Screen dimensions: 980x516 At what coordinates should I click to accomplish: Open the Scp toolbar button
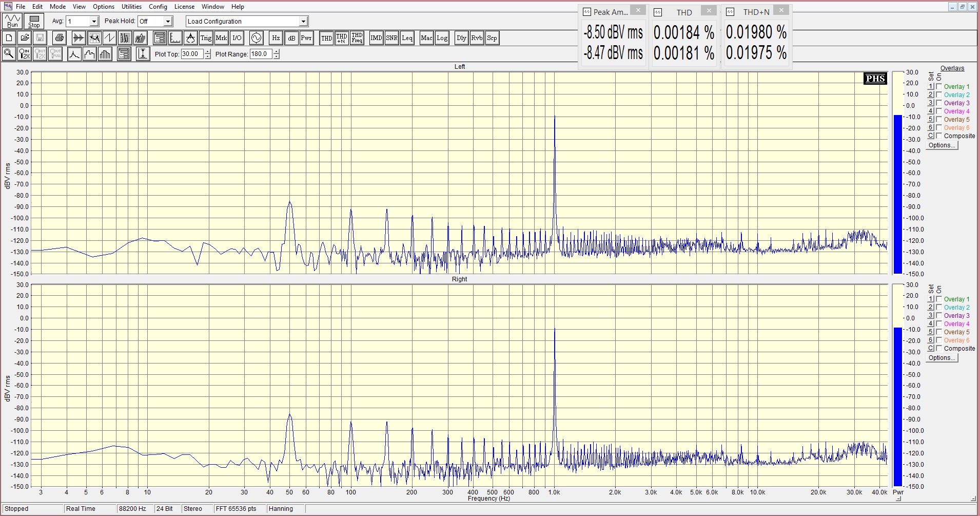[x=492, y=38]
